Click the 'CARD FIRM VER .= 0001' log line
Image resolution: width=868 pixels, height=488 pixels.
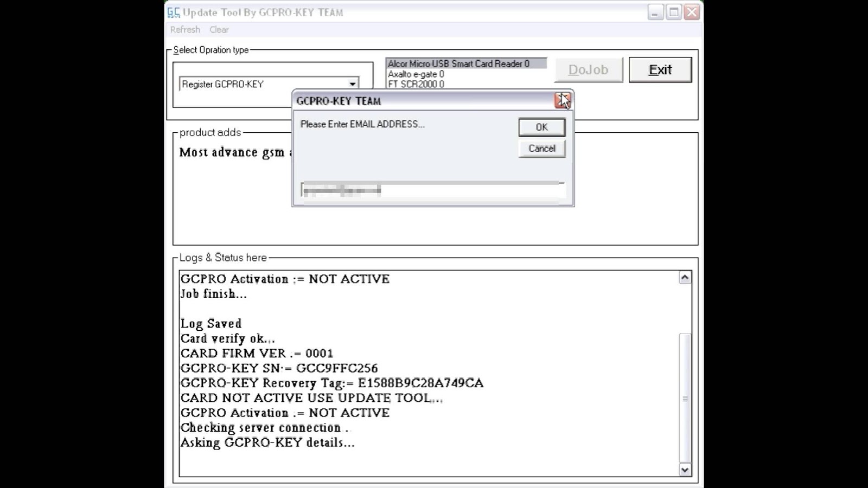tap(257, 354)
